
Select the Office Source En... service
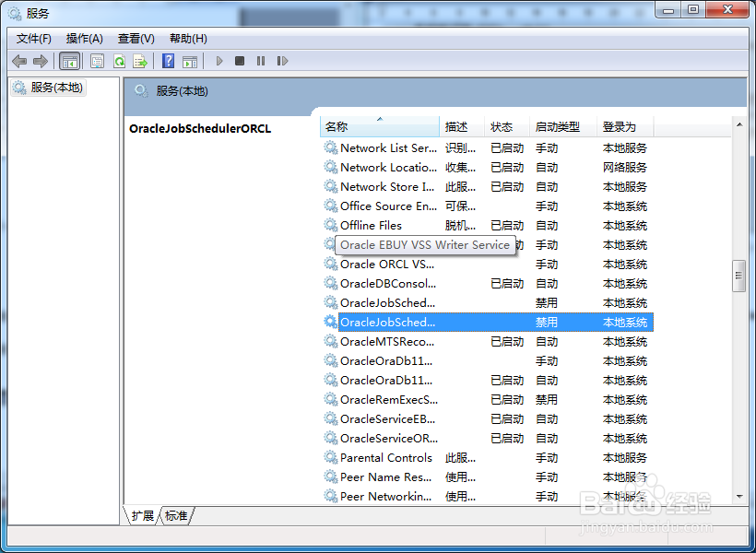tap(487, 206)
